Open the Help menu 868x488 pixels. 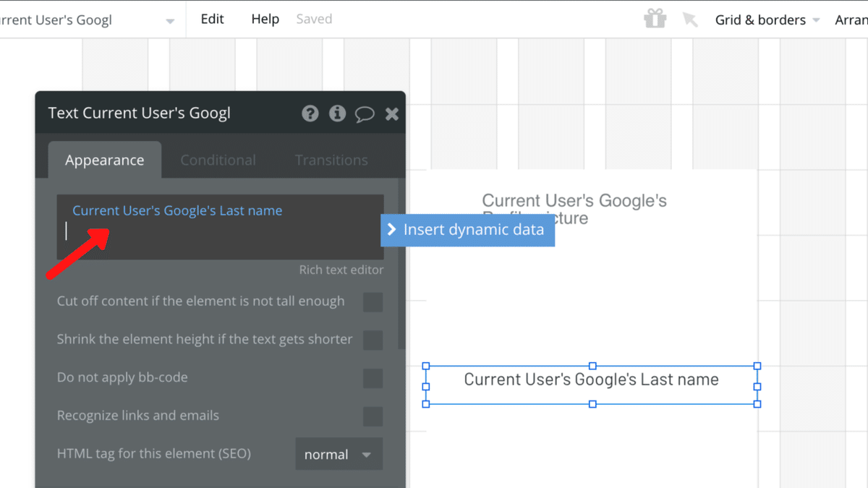[265, 20]
